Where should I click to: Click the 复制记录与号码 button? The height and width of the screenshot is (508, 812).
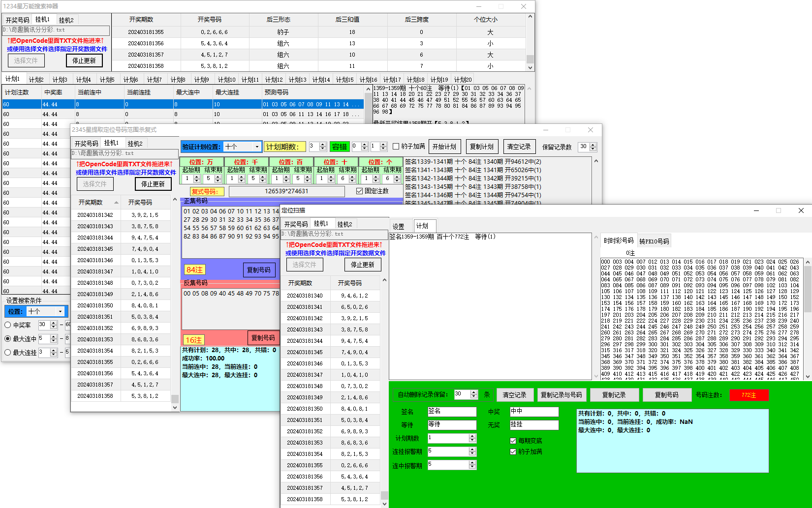[x=561, y=395]
